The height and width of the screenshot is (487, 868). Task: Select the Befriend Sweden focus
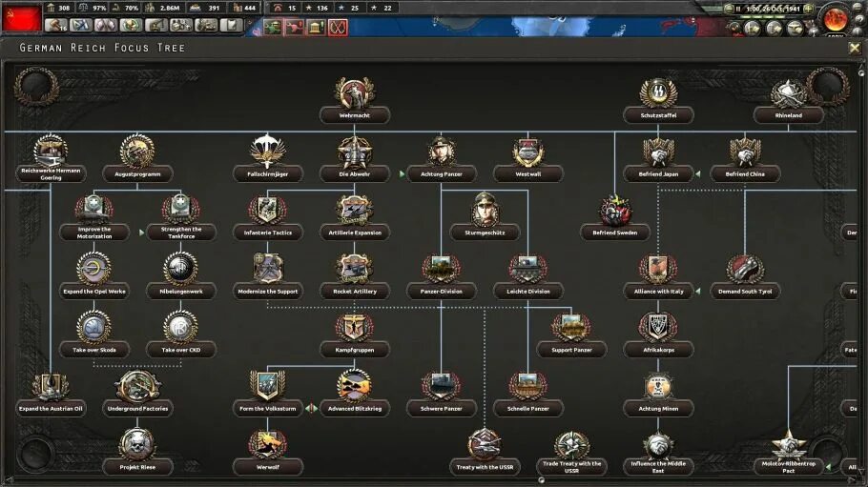pos(615,218)
